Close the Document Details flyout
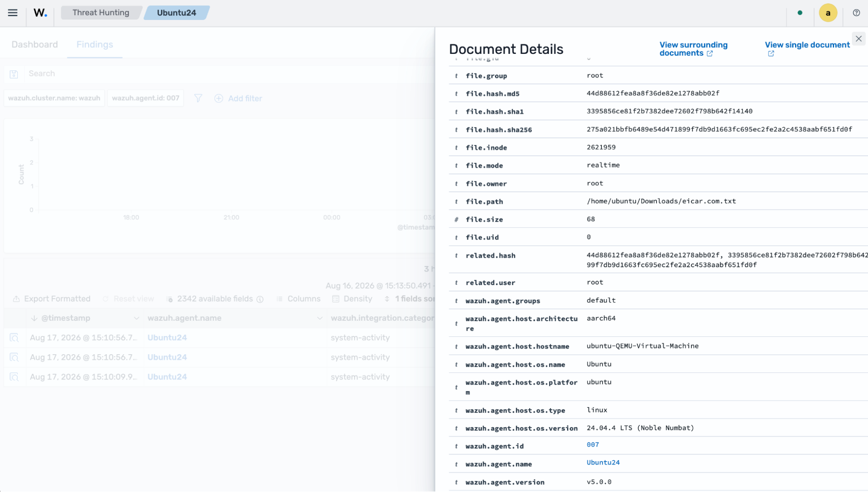The width and height of the screenshot is (868, 492). coord(858,39)
